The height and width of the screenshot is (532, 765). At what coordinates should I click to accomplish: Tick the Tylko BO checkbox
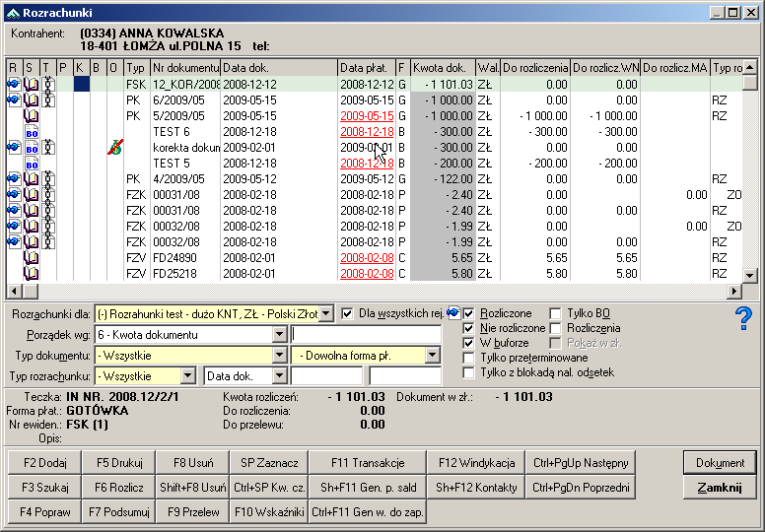point(556,313)
